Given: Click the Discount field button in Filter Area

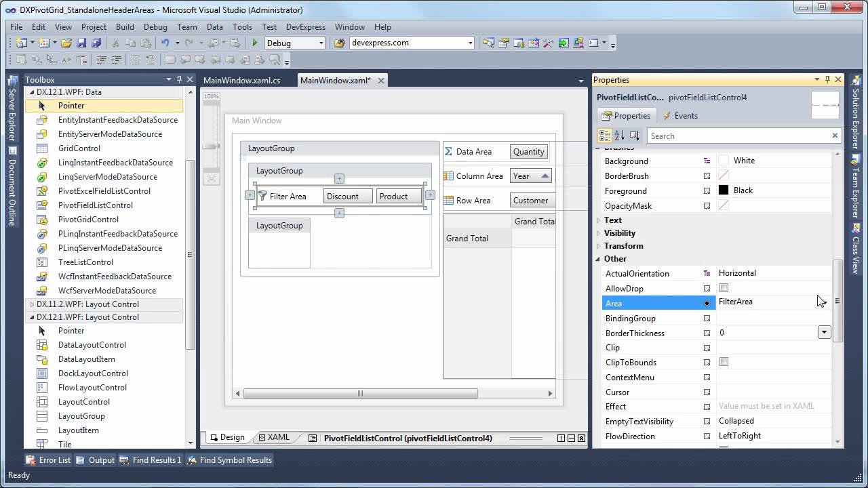Looking at the screenshot, I should coord(348,197).
